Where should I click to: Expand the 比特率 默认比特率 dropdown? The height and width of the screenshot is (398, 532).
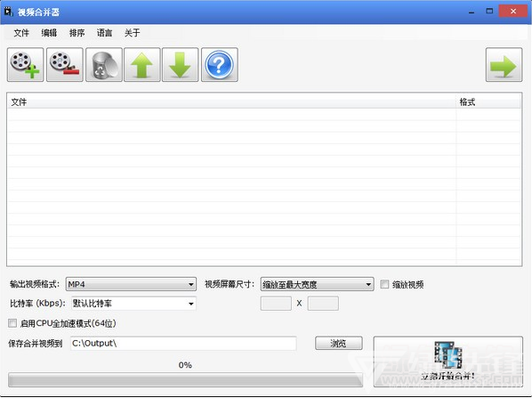click(133, 304)
